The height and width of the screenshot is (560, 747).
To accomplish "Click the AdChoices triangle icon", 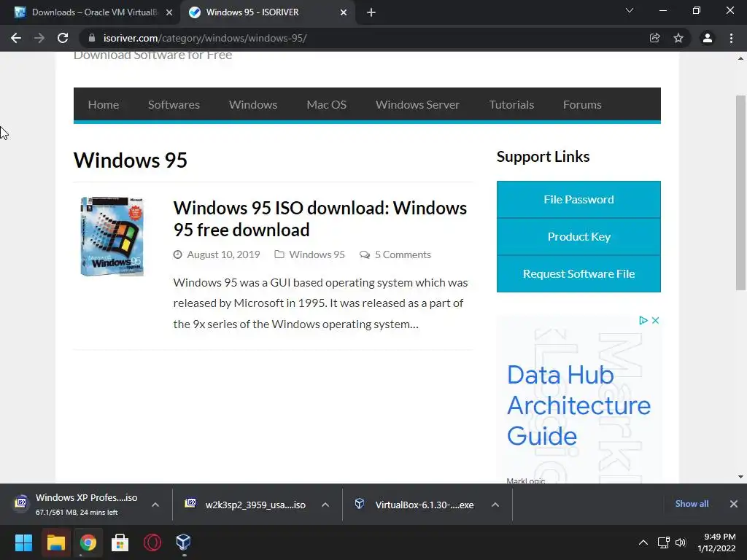I will (643, 321).
